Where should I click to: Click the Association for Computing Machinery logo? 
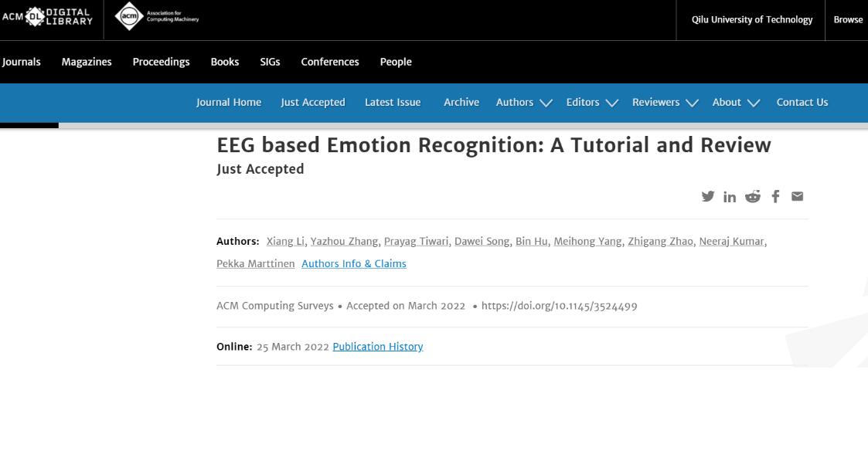[x=157, y=17]
